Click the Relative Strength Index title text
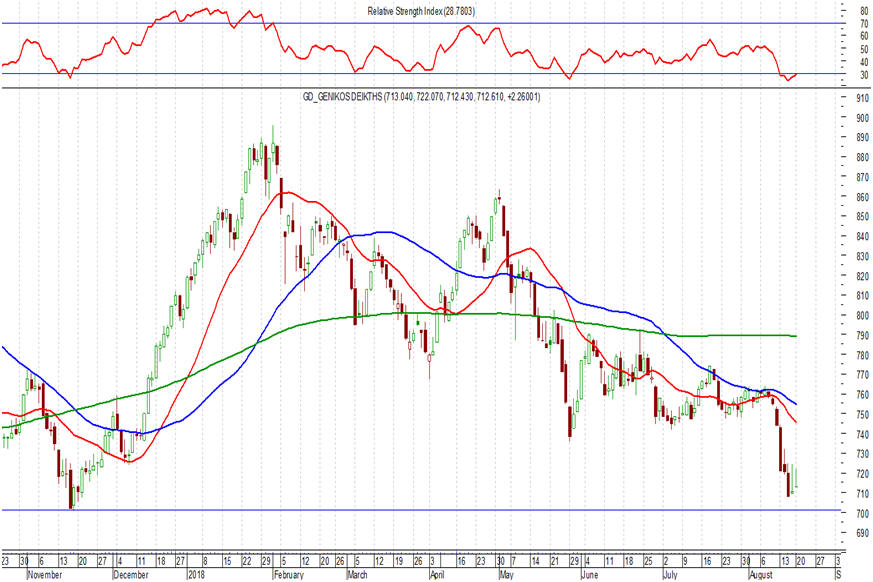 [421, 11]
